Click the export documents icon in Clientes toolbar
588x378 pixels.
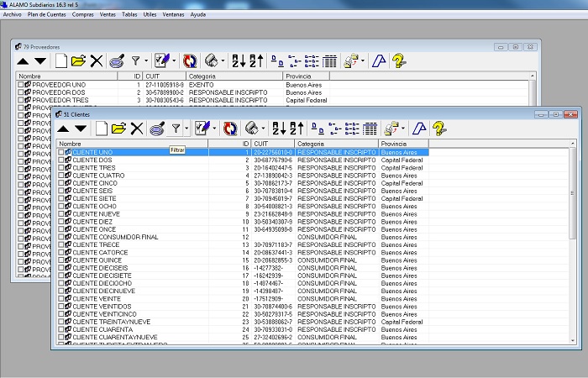point(391,129)
